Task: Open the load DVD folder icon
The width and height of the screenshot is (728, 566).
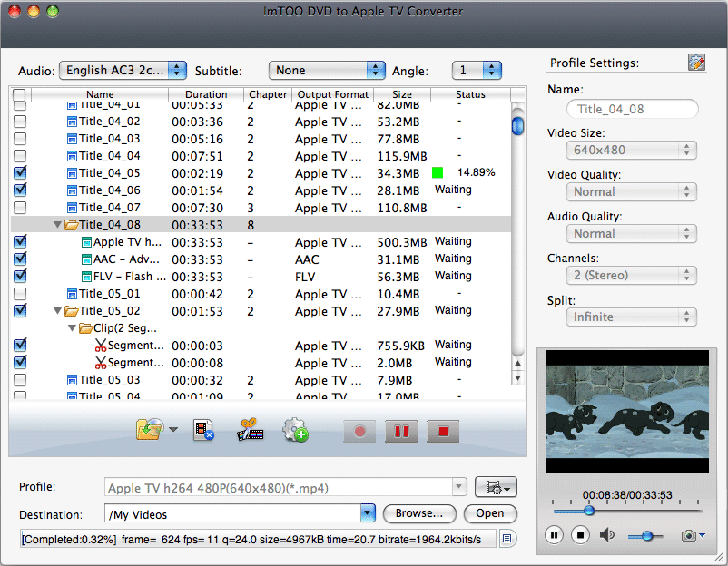Action: tap(150, 429)
